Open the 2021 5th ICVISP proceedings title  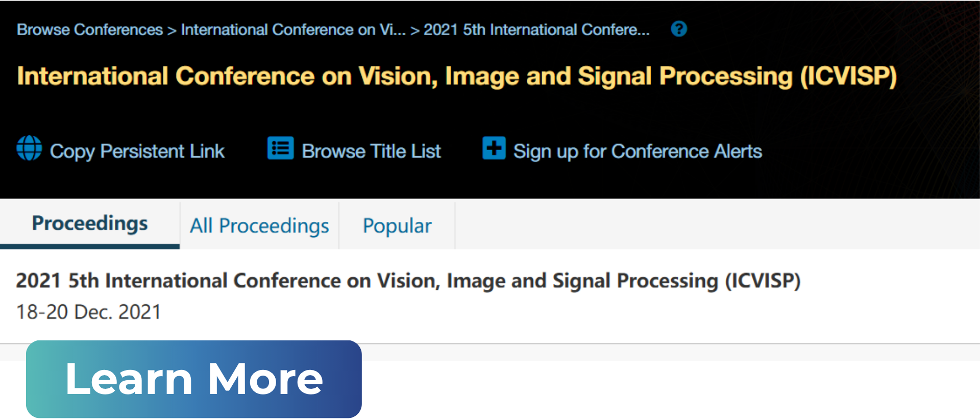click(408, 281)
